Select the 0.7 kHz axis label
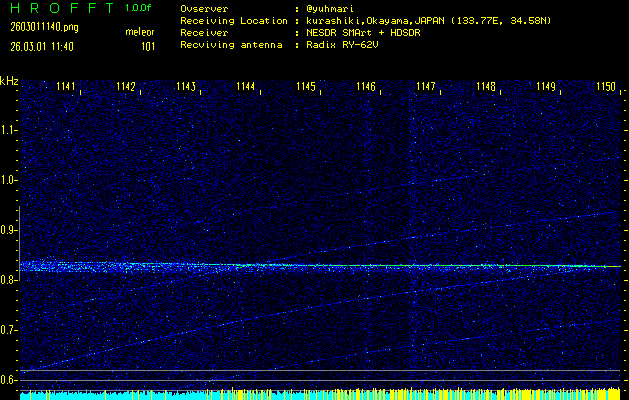629x400 pixels. coord(9,330)
